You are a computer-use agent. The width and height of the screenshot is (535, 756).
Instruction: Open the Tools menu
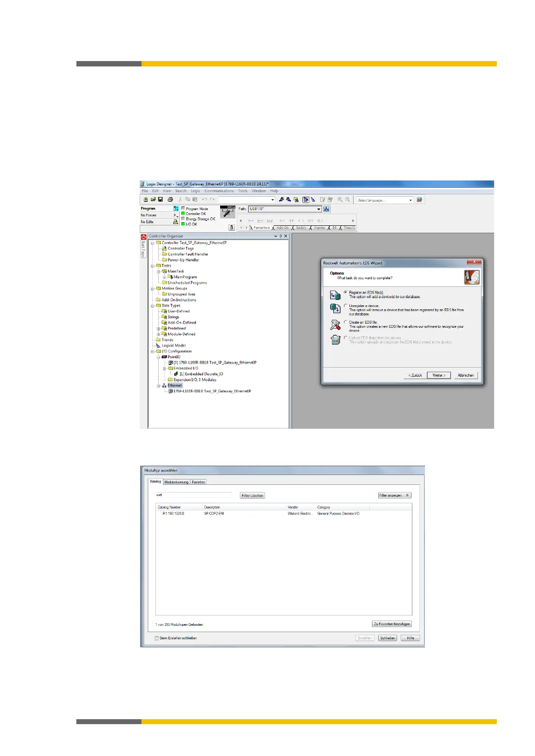pos(243,191)
